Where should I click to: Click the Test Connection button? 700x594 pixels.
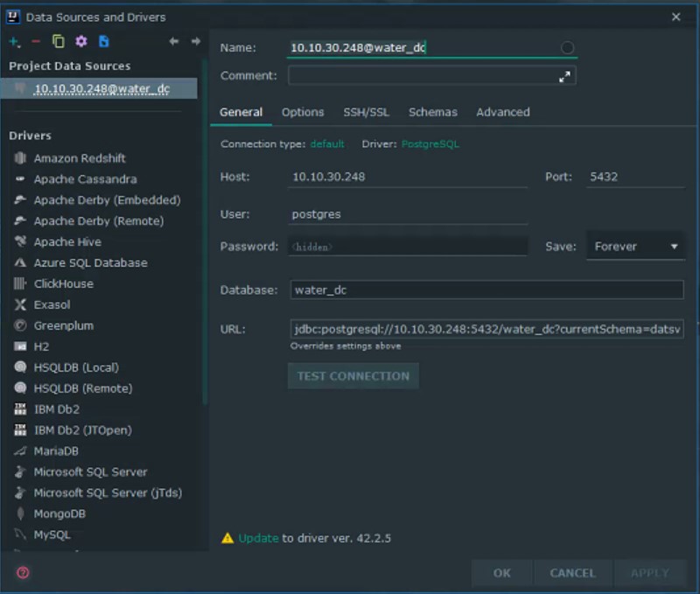(353, 376)
